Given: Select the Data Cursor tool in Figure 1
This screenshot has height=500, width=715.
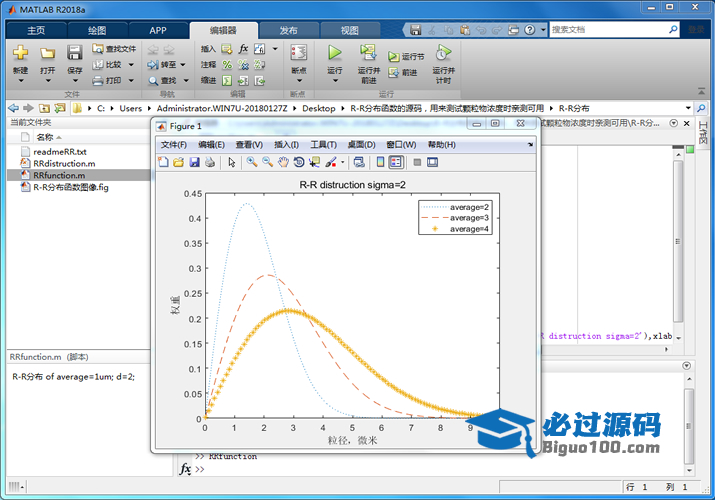Looking at the screenshot, I should 314,162.
